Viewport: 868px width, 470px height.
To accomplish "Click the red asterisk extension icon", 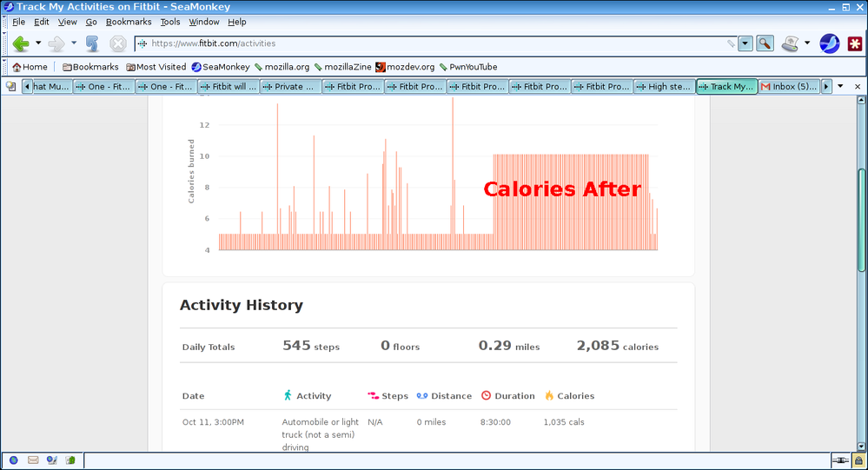I will tap(855, 43).
